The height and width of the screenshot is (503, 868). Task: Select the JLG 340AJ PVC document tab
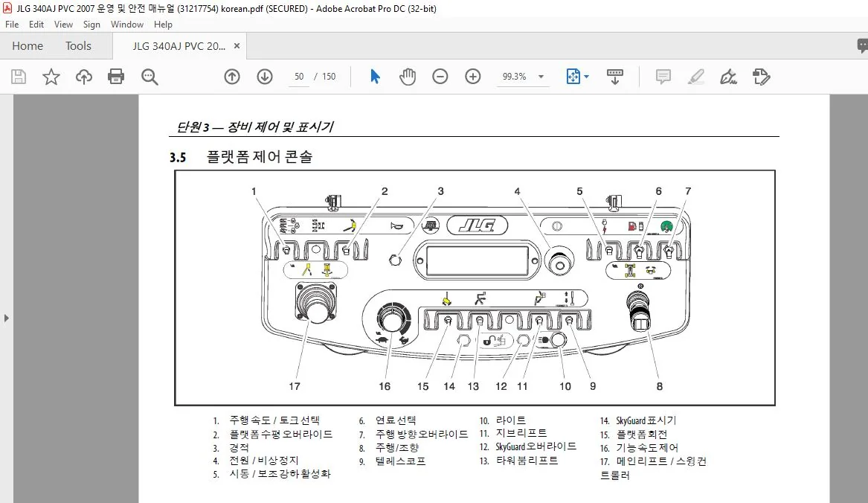tap(179, 46)
